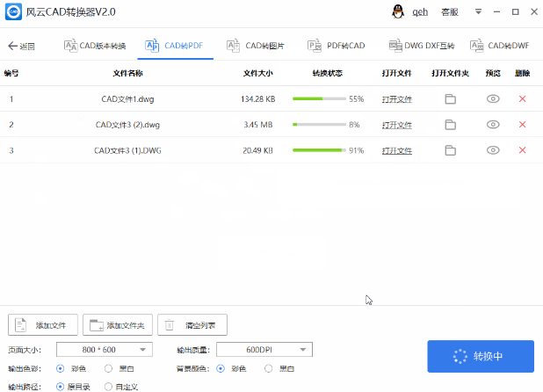Select file name CAD文件1.dwg
543x392 pixels.
pos(127,99)
